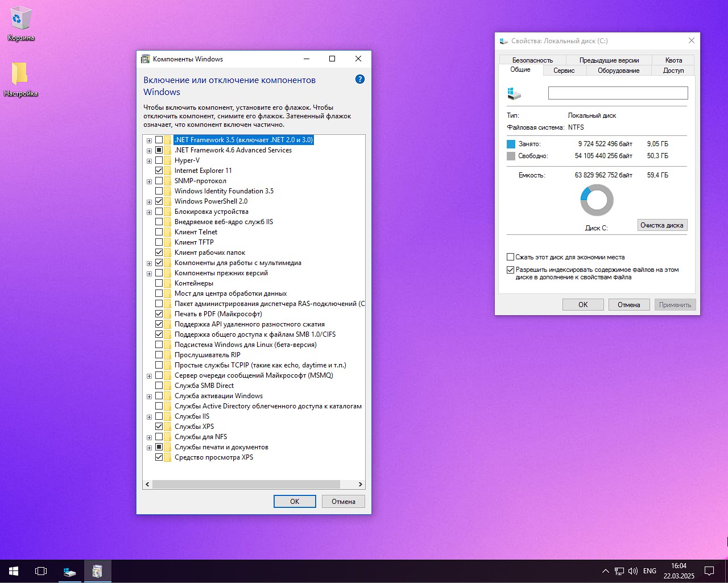The width and height of the screenshot is (728, 583).
Task: Open the Настройка folder on the desktop
Action: pos(20,79)
